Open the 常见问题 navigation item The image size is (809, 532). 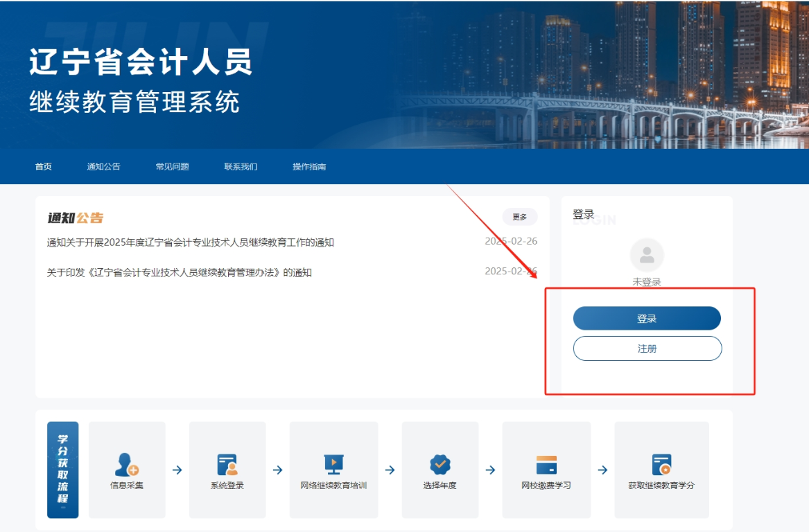[172, 166]
